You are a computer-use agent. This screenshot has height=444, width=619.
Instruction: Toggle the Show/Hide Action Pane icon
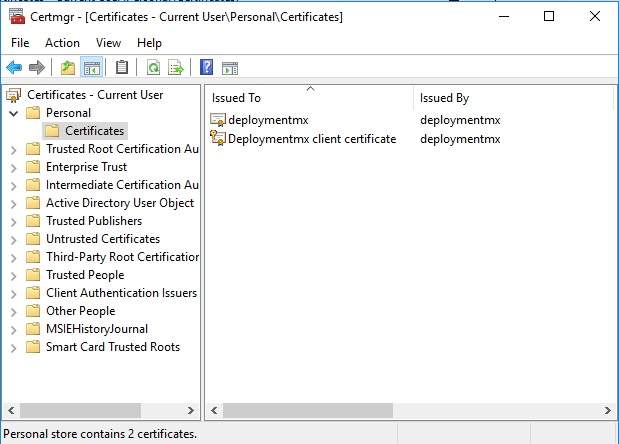tap(230, 68)
